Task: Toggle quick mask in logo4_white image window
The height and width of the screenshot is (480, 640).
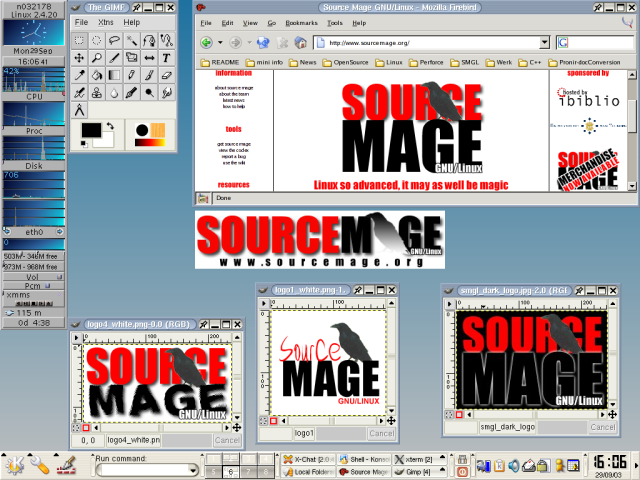Action: (86, 426)
